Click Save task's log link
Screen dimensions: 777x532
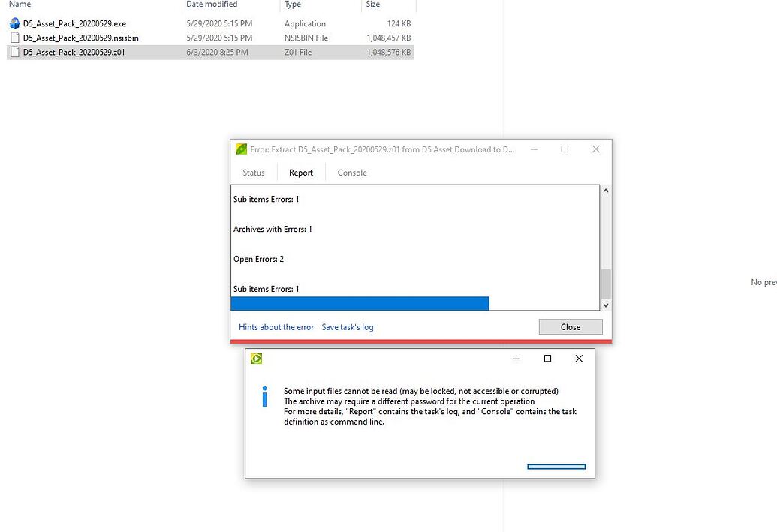(x=348, y=327)
